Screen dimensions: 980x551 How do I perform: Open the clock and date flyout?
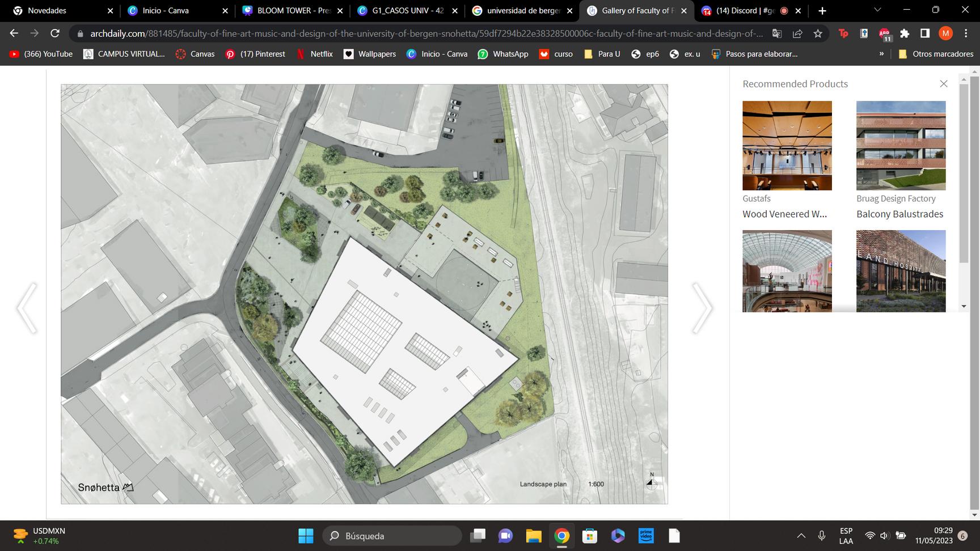coord(933,536)
